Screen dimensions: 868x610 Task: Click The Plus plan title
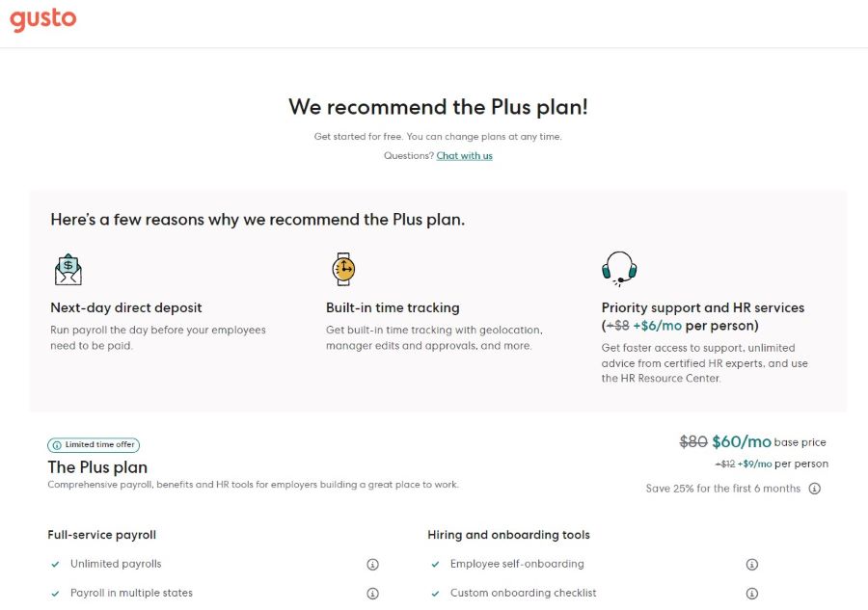coord(97,467)
